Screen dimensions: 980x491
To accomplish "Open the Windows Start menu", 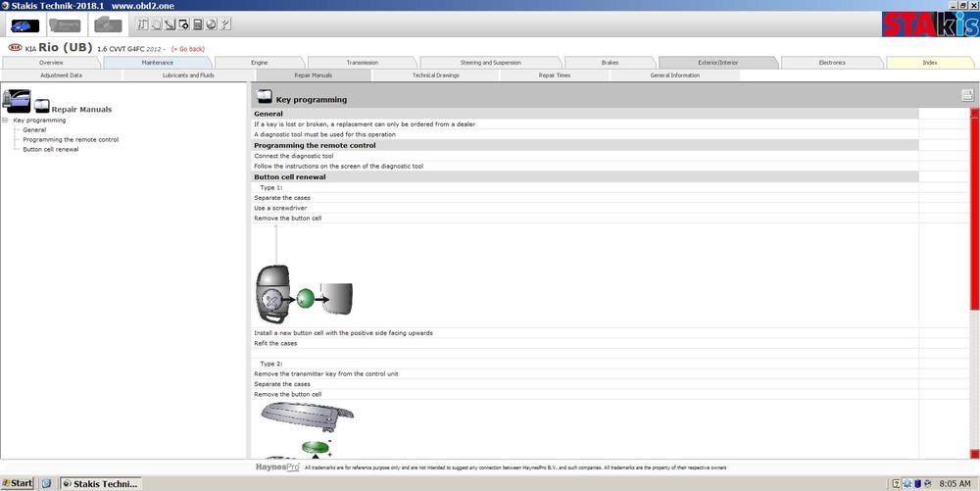I will pos(18,483).
